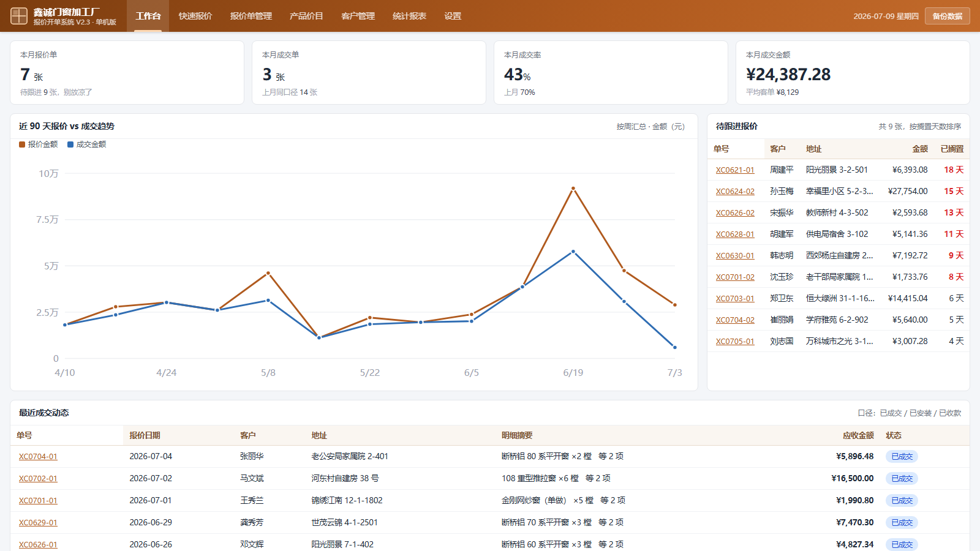Click the 6/19 peak point on 报价金额 line
This screenshot has height=551, width=980.
click(x=573, y=189)
